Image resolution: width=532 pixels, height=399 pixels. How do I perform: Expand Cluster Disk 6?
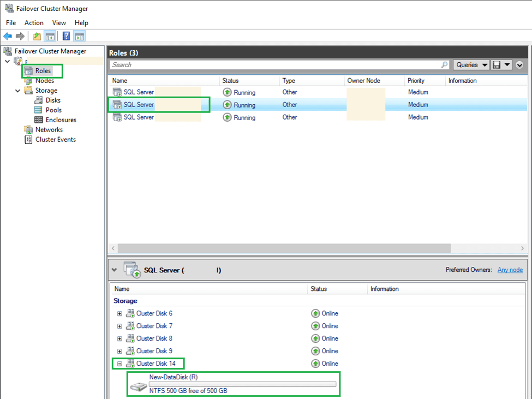click(119, 314)
